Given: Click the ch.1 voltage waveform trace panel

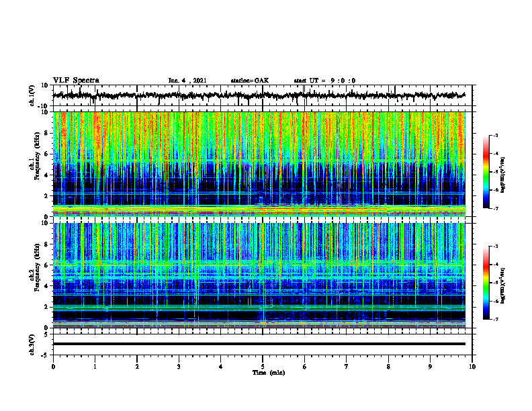Looking at the screenshot, I should pos(262,95).
